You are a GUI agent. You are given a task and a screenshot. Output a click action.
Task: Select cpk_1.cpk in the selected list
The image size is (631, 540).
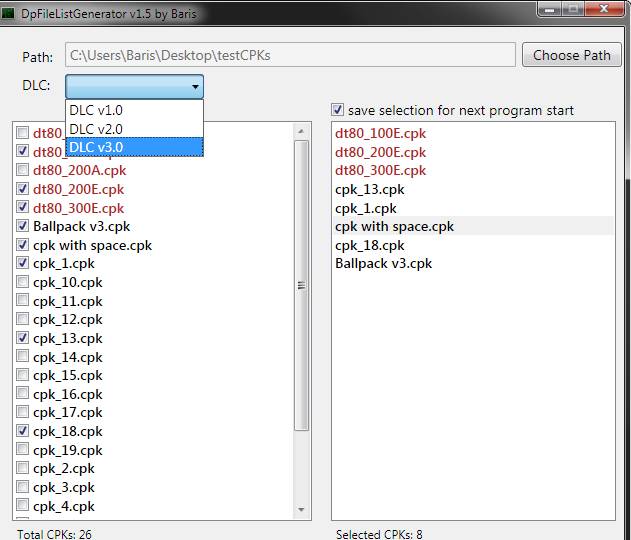point(473,208)
